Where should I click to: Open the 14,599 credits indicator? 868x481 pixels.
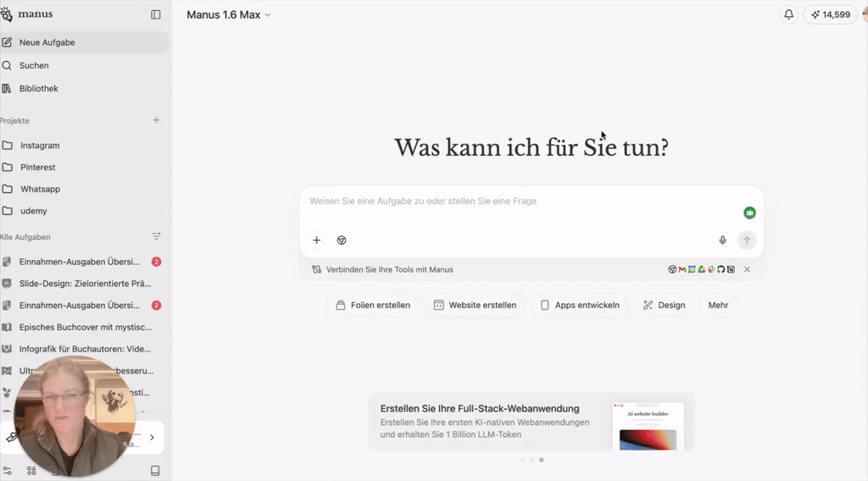831,15
